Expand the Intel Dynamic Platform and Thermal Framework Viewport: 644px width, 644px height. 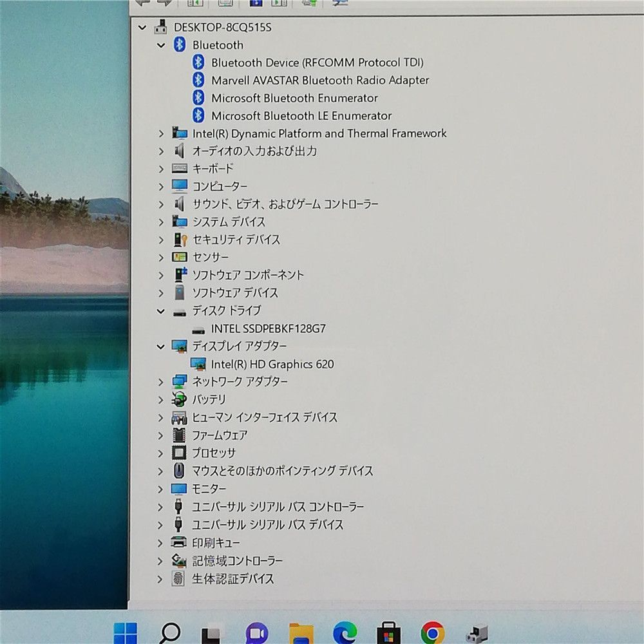(x=161, y=133)
